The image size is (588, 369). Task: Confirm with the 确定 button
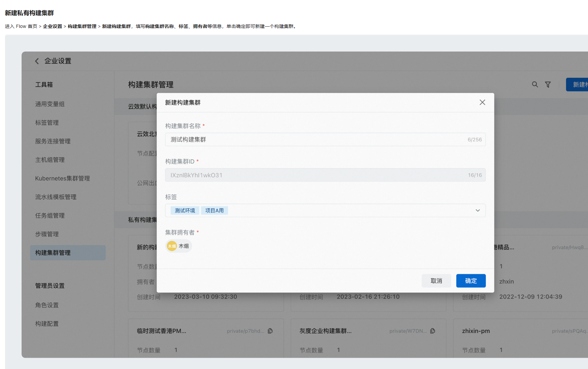click(x=471, y=281)
